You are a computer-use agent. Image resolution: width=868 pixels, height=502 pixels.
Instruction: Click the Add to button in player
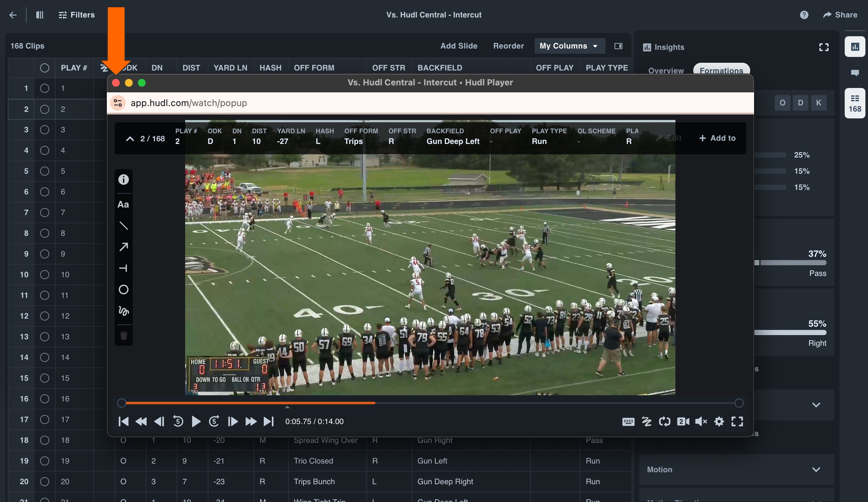[x=717, y=138]
